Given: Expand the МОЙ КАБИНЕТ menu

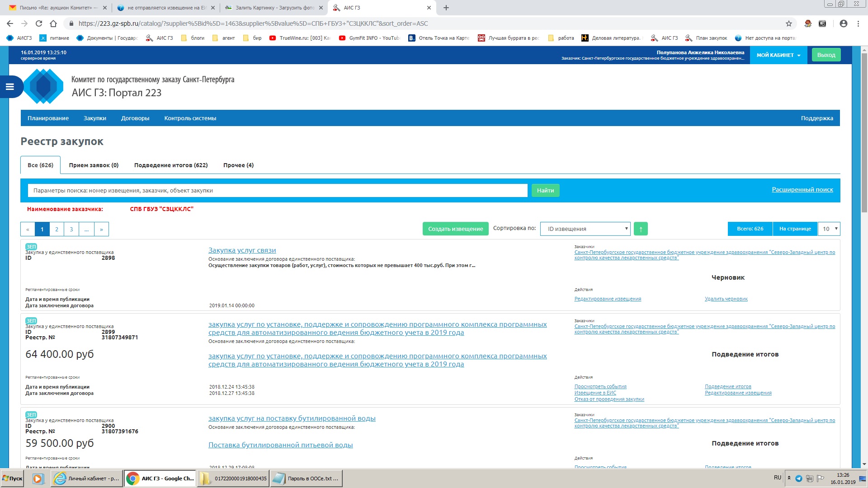Looking at the screenshot, I should pyautogui.click(x=778, y=55).
